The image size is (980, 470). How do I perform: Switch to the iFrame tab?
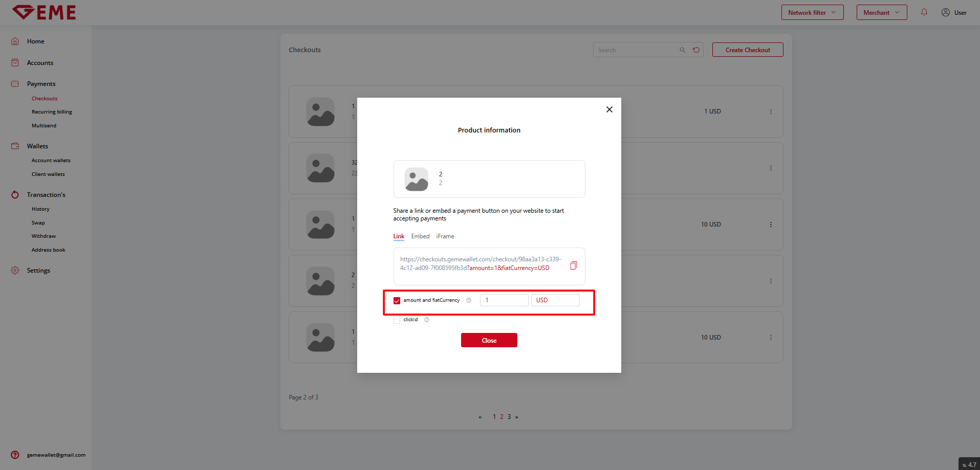click(445, 236)
